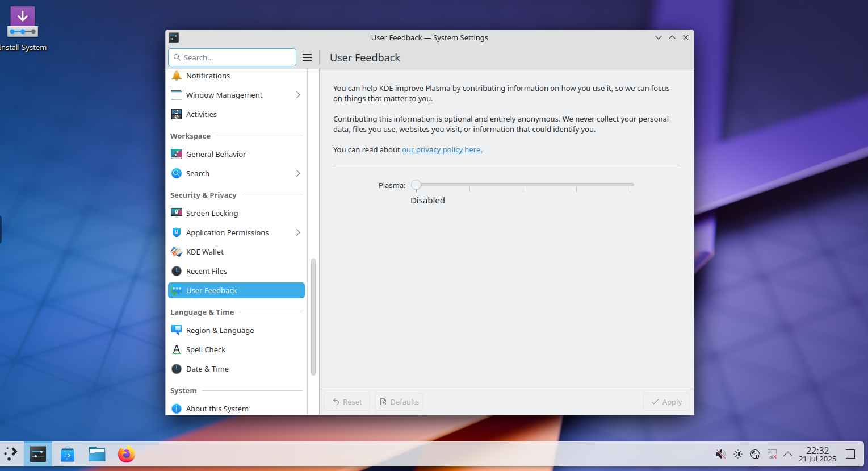Click the Plasma feedback slider handle

pyautogui.click(x=416, y=185)
